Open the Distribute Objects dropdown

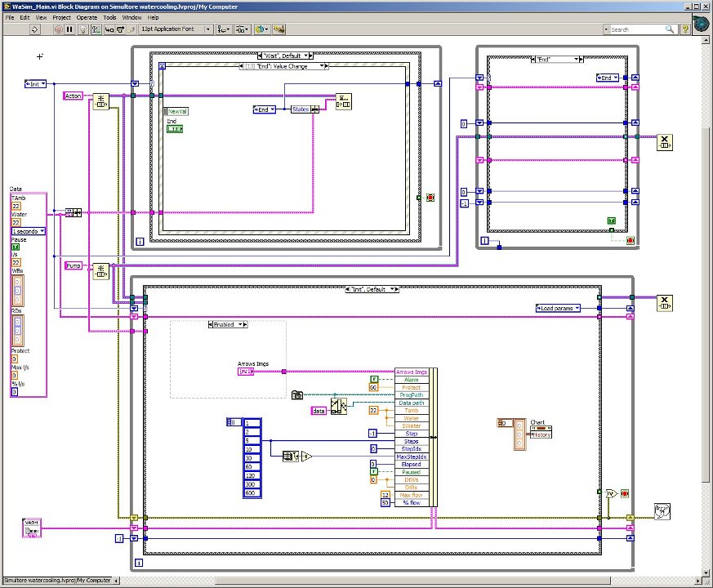tap(242, 29)
